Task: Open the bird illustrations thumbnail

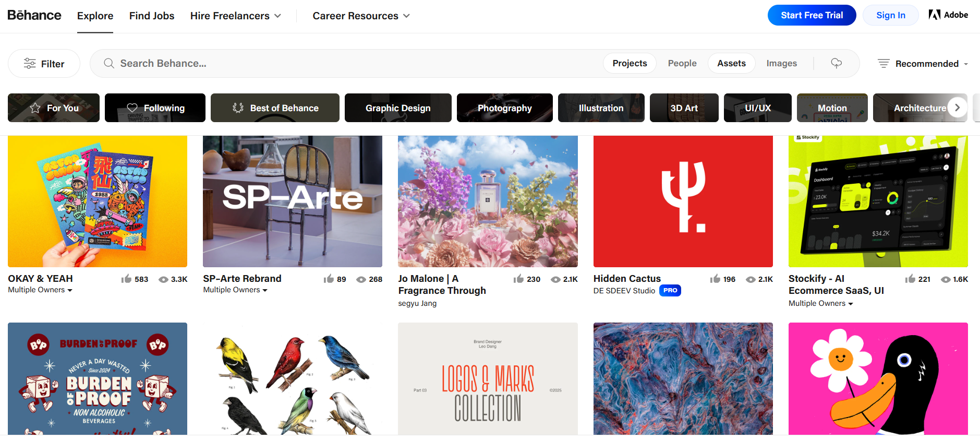Action: [x=293, y=378]
